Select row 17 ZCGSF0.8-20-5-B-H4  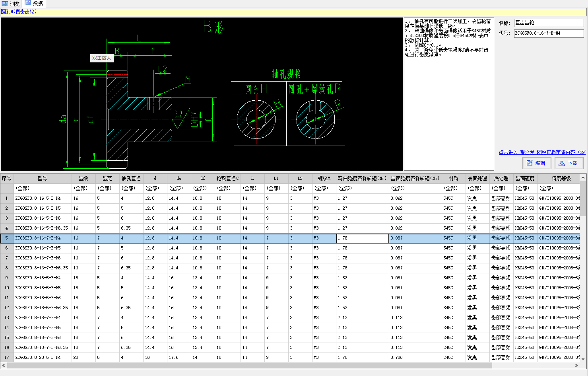point(38,357)
